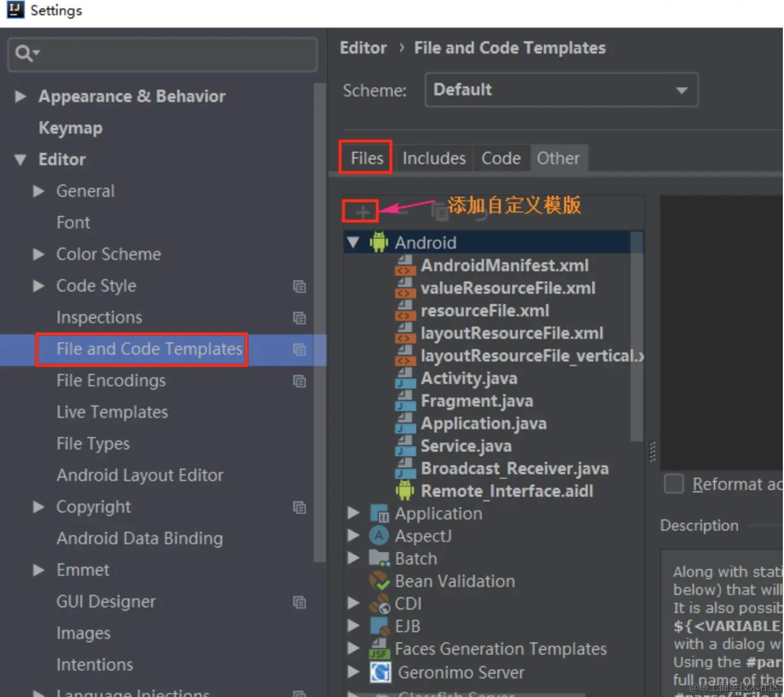Click the valueResourceFile.xml file icon
The image size is (784, 697).
(406, 288)
